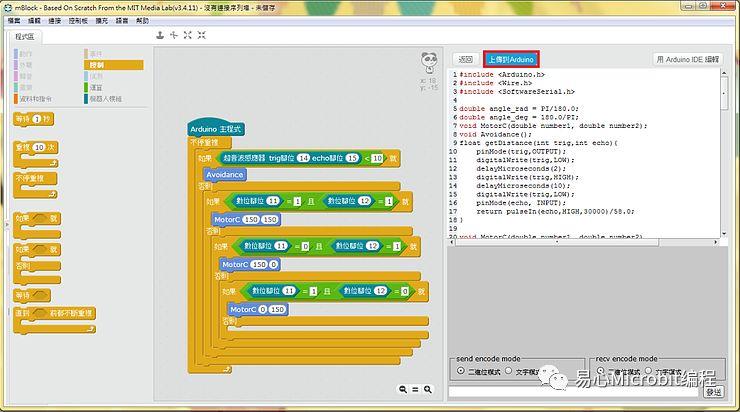
Task: Select the shrink sprite tool
Action: point(202,35)
